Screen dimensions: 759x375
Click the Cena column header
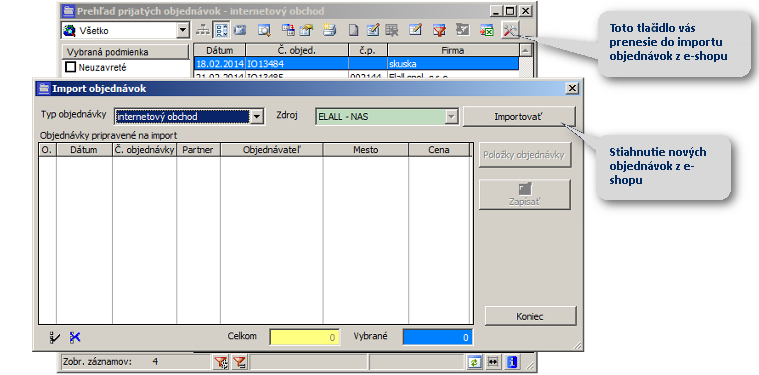439,150
